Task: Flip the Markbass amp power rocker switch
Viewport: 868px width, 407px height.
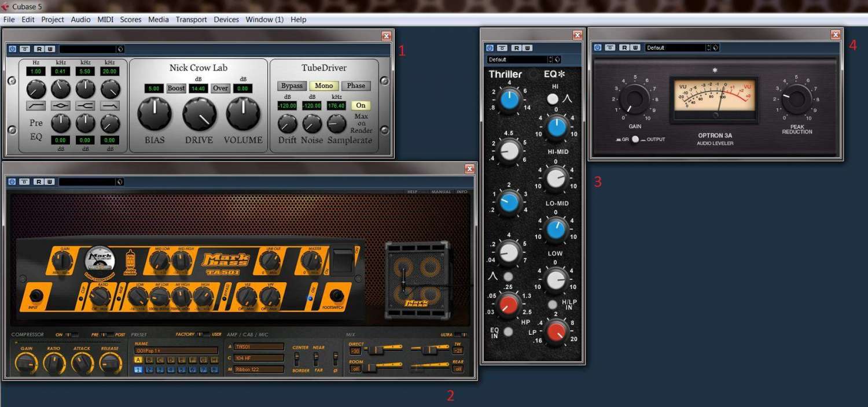Action: 341,260
